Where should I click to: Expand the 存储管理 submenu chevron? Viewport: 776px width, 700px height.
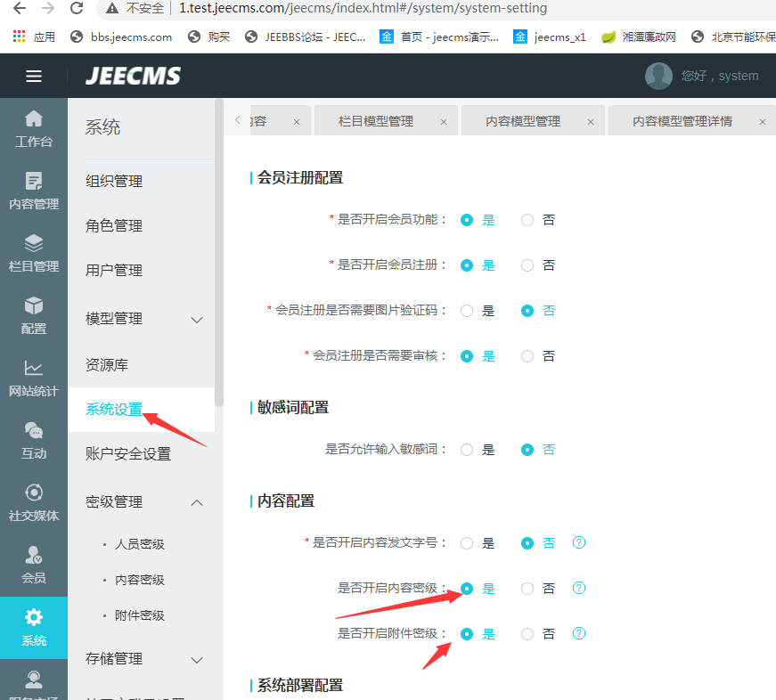pos(197,660)
